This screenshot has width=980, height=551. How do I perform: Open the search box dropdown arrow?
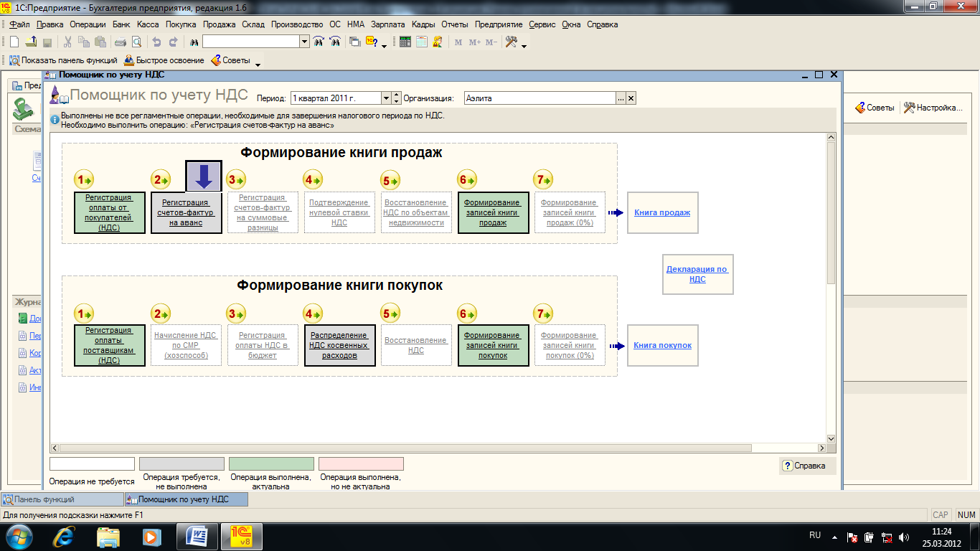[x=305, y=42]
